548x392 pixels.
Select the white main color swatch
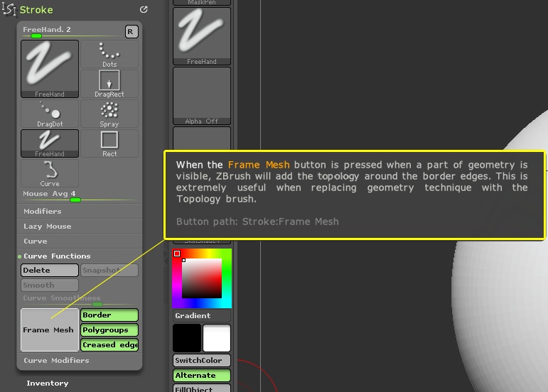pos(217,338)
